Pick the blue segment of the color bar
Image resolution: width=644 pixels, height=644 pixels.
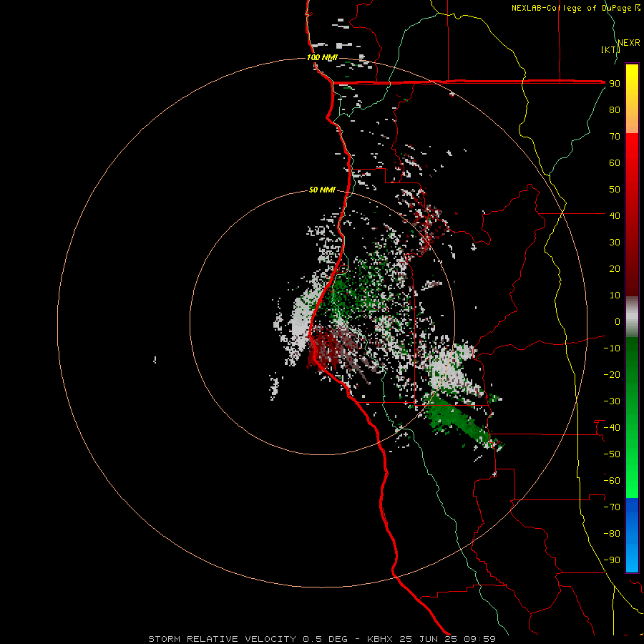632,535
